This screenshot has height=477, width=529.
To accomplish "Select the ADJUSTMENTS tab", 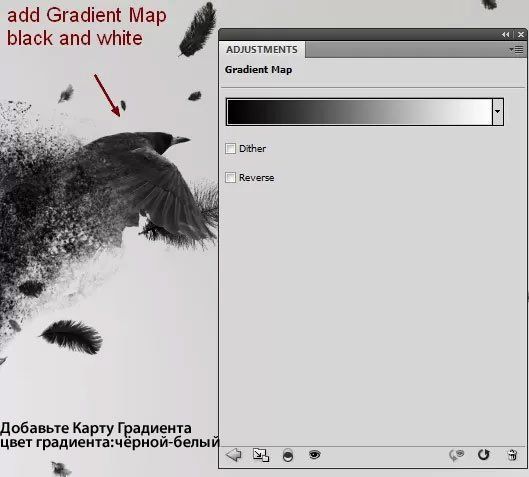I will (262, 50).
